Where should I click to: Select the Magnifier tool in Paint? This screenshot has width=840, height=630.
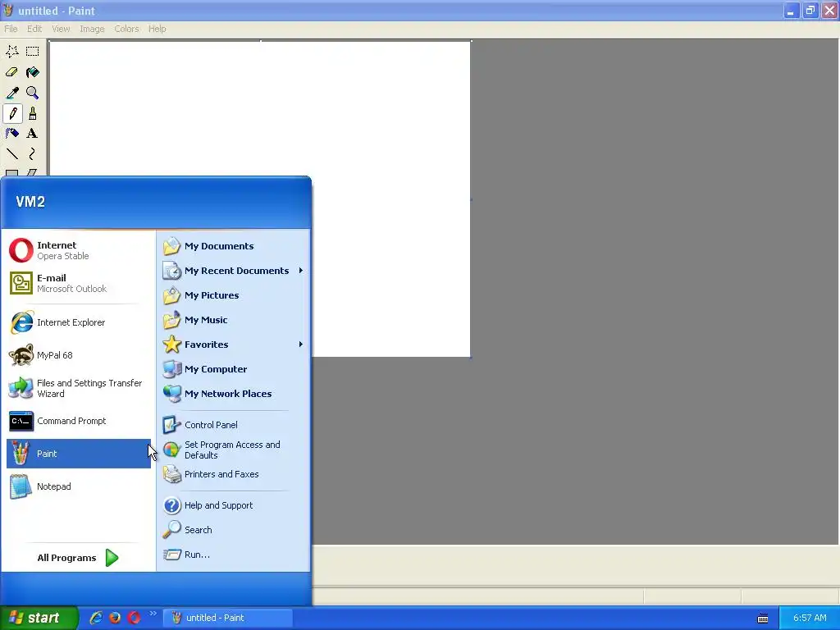point(33,93)
